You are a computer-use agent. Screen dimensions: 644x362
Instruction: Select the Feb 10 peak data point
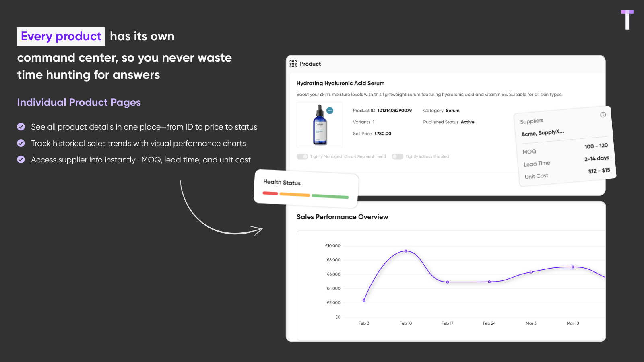(x=406, y=251)
